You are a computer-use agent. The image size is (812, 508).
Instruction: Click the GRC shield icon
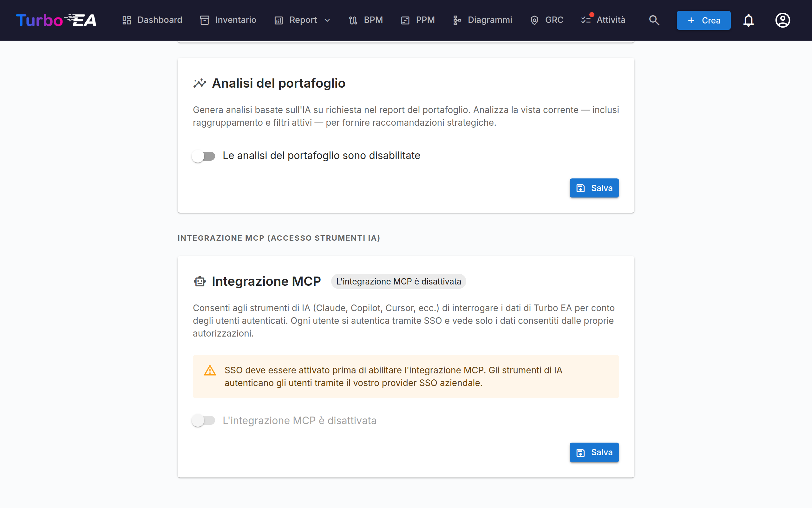point(534,20)
